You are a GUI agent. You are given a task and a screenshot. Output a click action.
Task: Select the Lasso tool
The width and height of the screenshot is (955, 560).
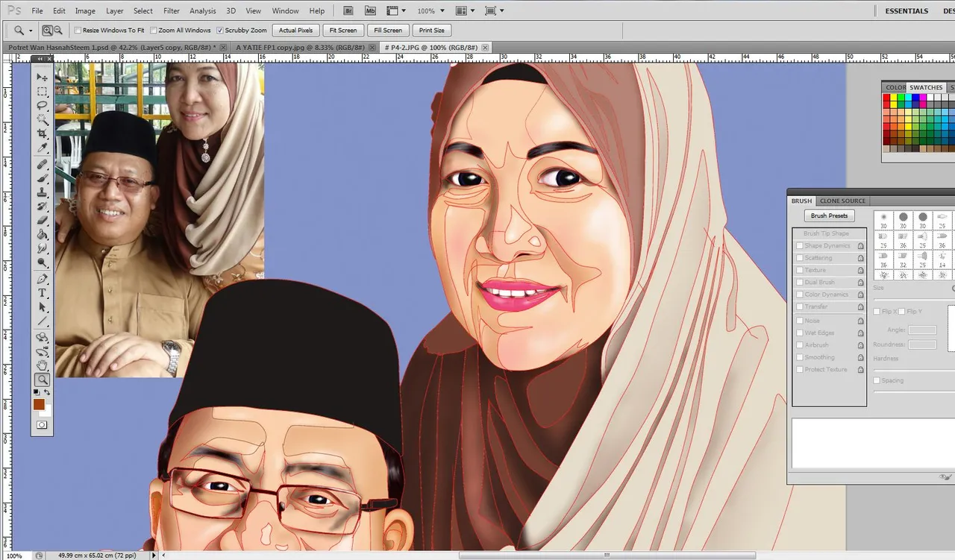point(42,106)
